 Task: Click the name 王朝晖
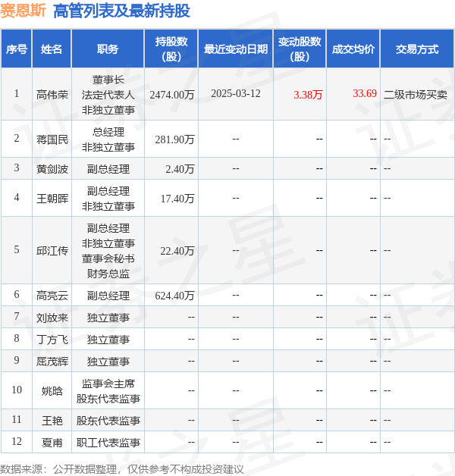(52, 199)
